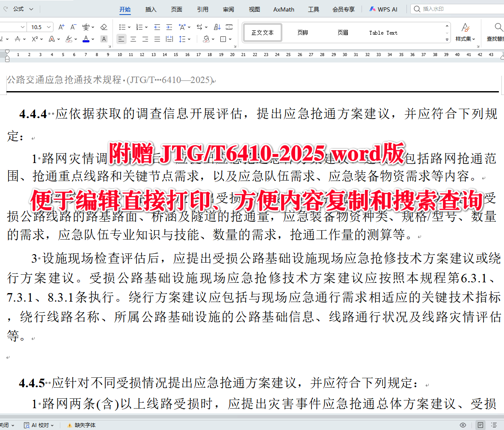Click the blue underline color swatch
Viewport: 504px width, 430px height.
tap(86, 42)
